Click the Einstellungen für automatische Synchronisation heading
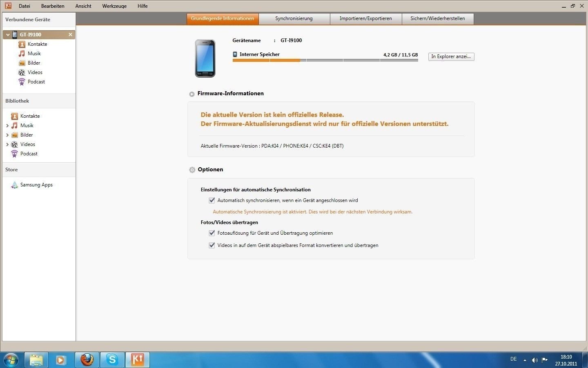 tap(256, 190)
